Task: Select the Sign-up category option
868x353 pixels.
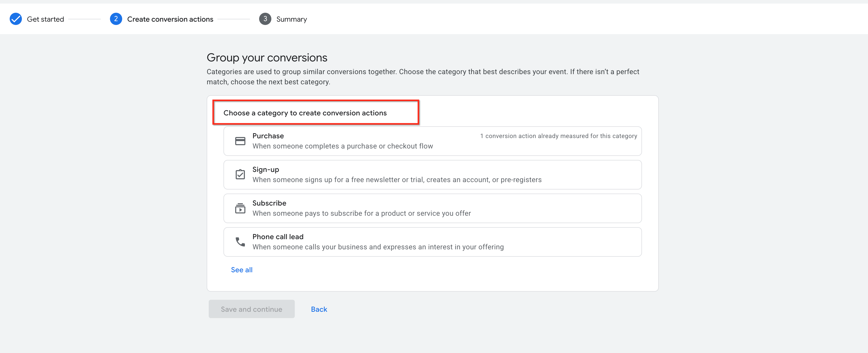Action: tap(432, 175)
